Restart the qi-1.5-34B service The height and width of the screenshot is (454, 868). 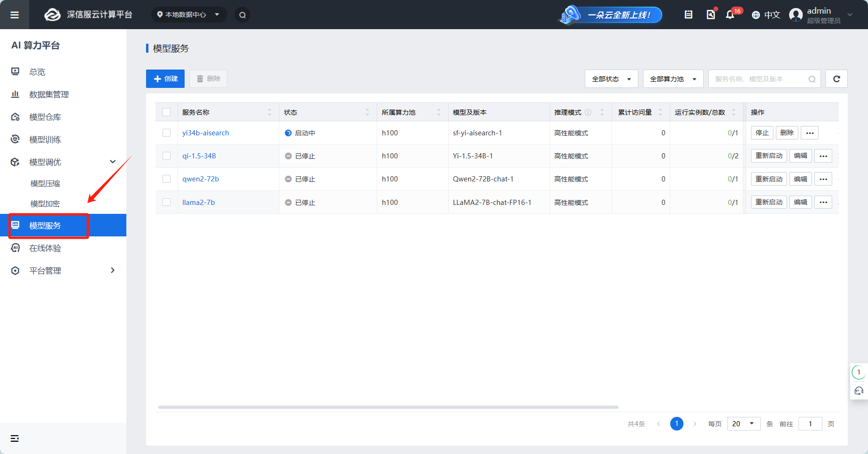click(x=769, y=156)
